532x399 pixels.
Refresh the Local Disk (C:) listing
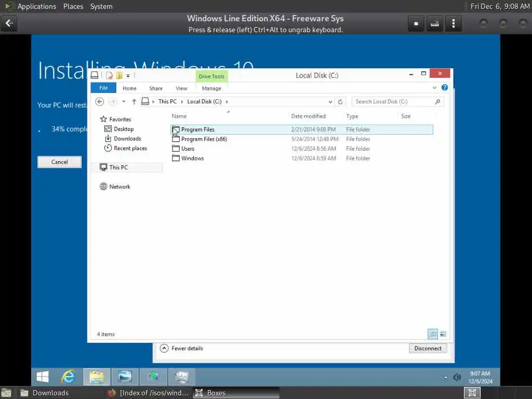(340, 101)
